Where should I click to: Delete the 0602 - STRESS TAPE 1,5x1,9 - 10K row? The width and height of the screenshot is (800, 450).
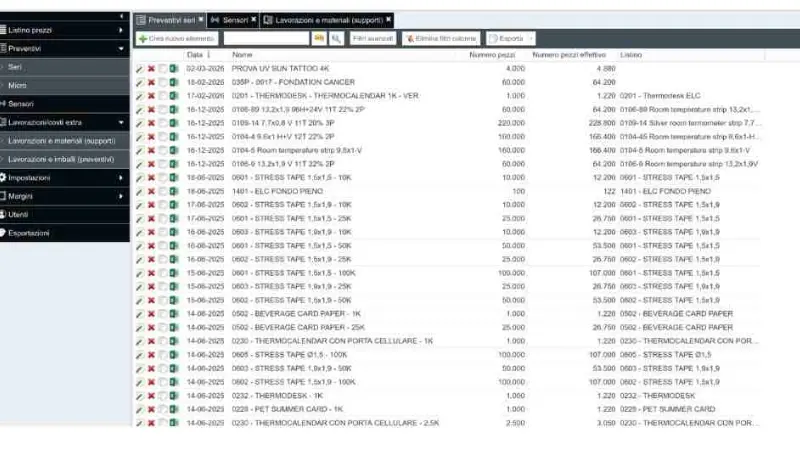151,205
